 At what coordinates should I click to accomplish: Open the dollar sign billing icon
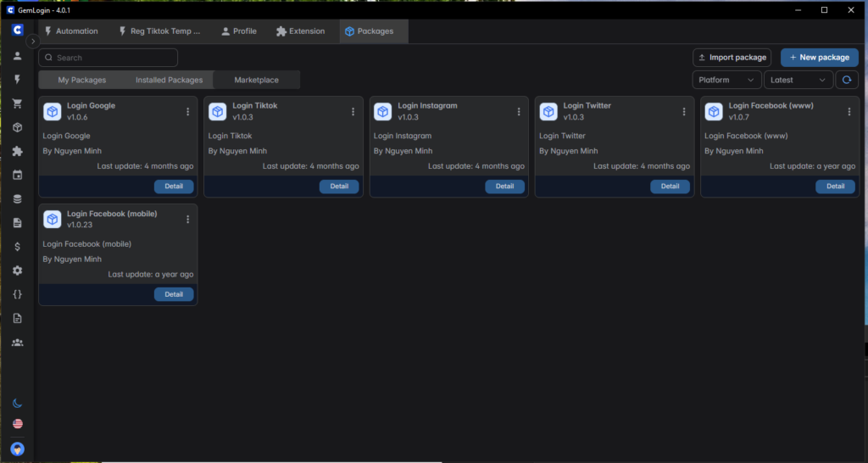click(17, 247)
